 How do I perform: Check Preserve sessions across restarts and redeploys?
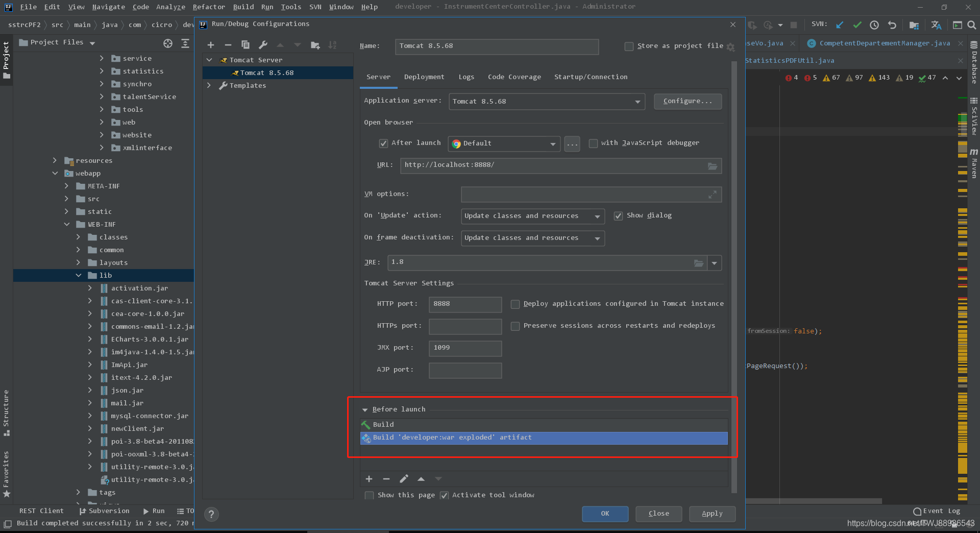[515, 326]
